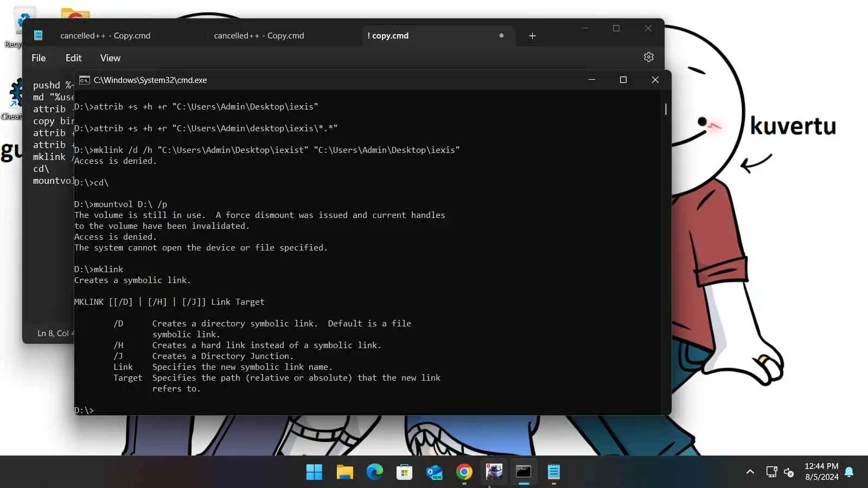Open the File menu in Notepad
The image size is (868, 488).
[x=39, y=58]
